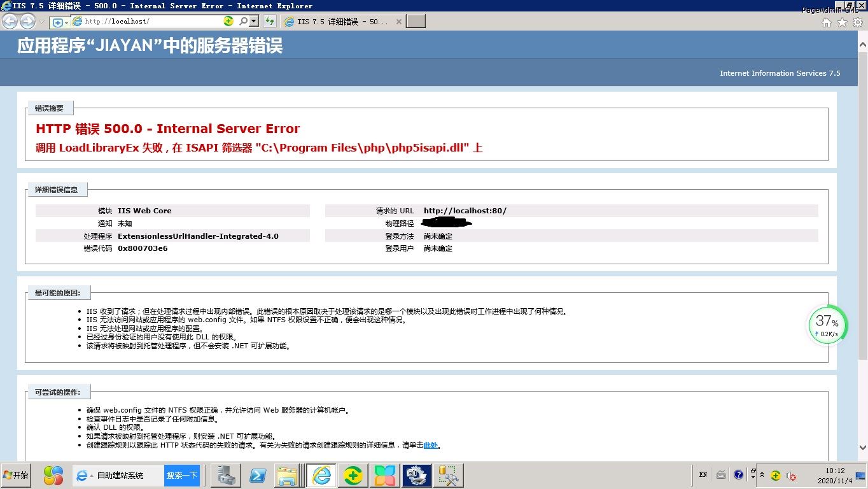Image resolution: width=868 pixels, height=489 pixels.
Task: Click the 开始 Start button
Action: (17, 475)
